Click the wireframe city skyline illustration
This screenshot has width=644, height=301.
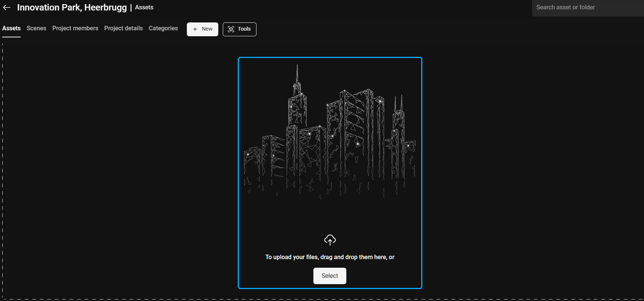point(330,131)
